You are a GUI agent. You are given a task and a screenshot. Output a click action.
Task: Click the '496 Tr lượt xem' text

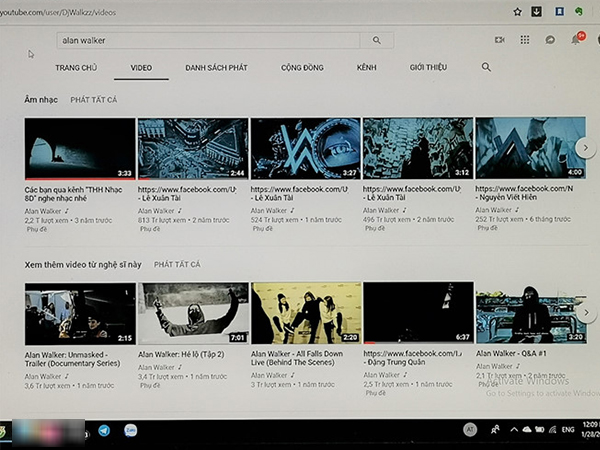coord(386,220)
